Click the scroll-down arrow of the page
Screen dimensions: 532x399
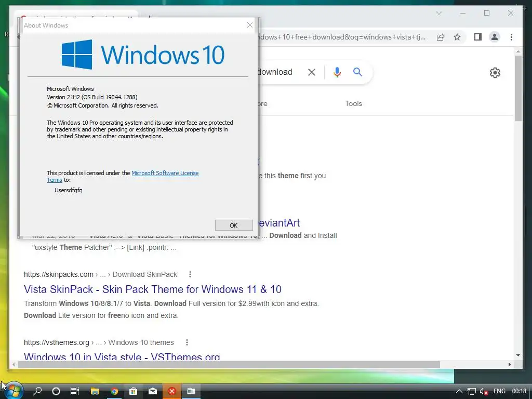518,355
